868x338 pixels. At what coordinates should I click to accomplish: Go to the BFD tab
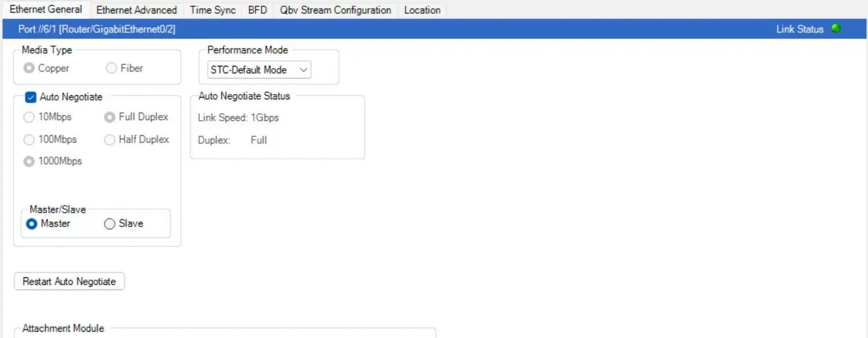coord(257,10)
